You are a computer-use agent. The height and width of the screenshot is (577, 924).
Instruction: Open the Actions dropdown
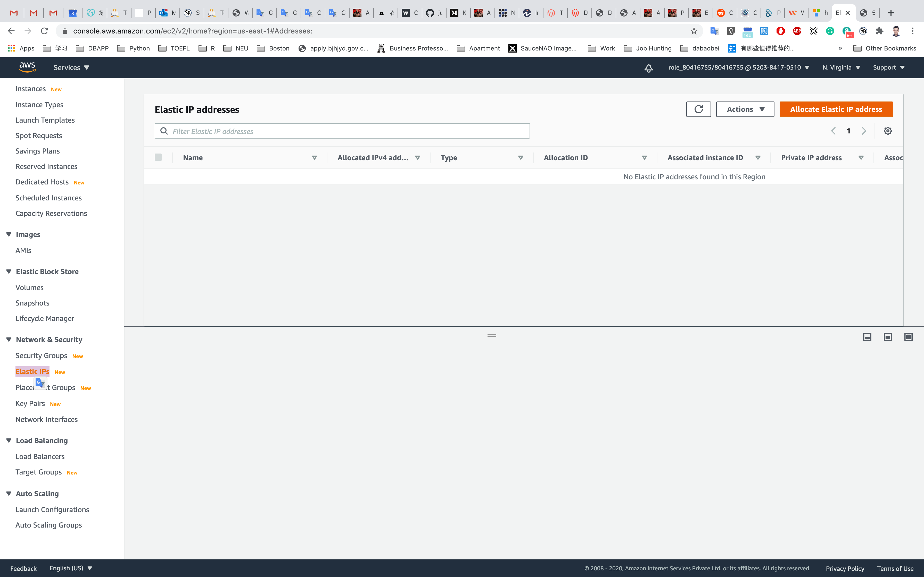745,109
